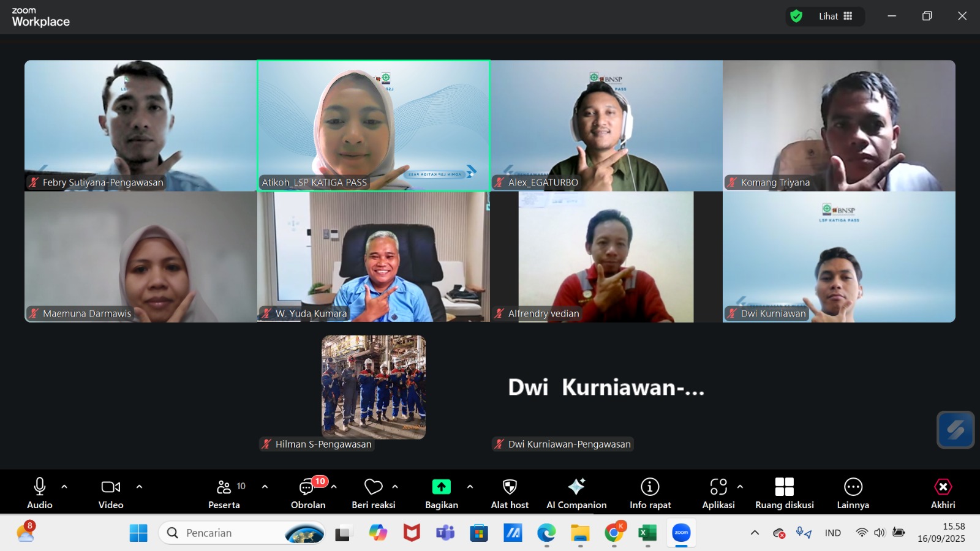Click the Info rapat icon
This screenshot has width=980, height=551.
pos(650,487)
